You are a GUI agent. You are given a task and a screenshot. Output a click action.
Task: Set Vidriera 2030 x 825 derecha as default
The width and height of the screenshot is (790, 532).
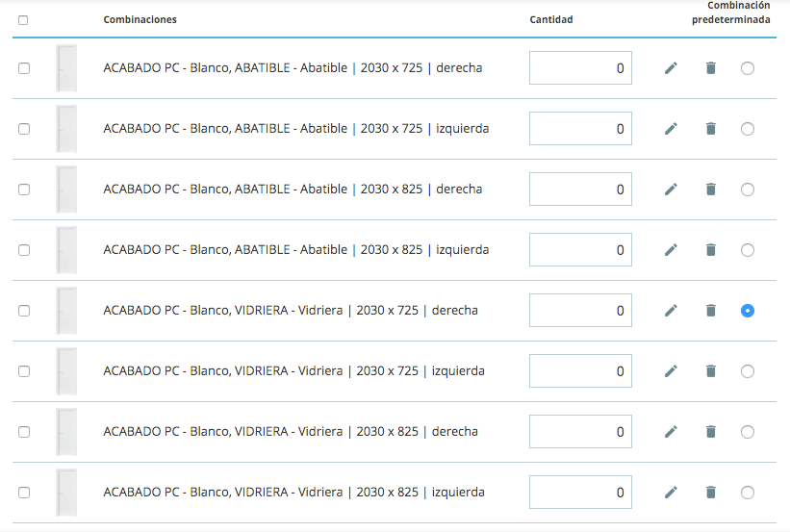[x=748, y=432]
